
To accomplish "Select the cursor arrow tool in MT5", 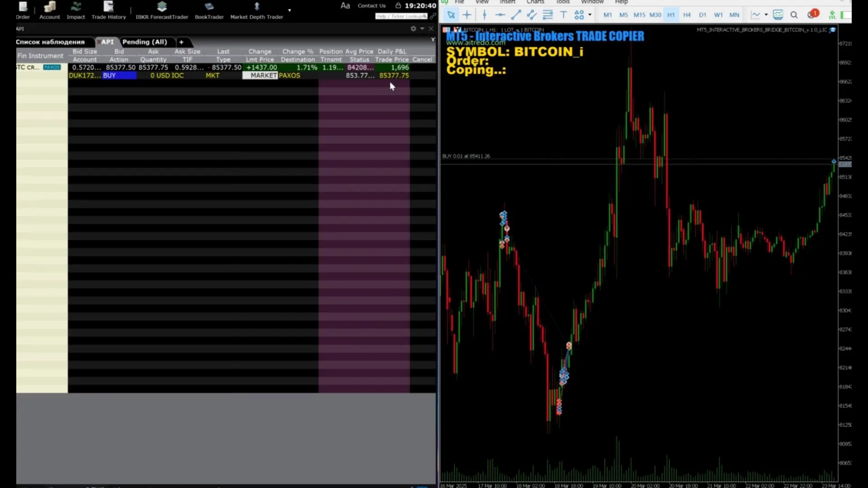I will (451, 15).
